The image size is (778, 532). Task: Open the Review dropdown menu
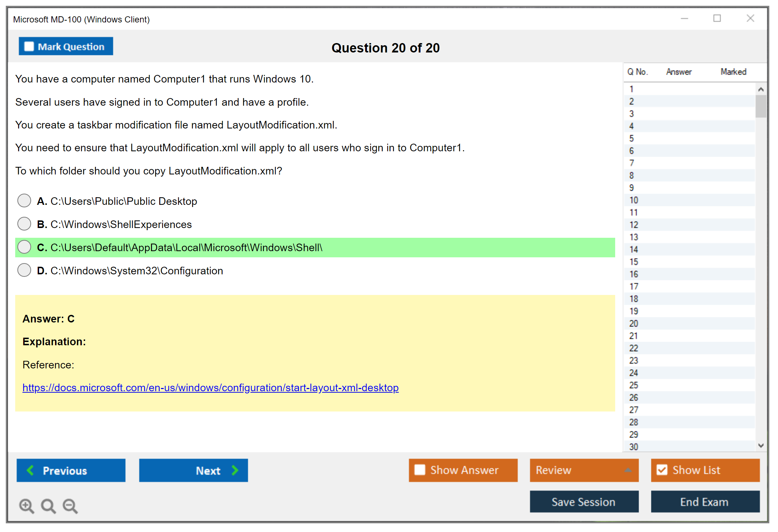(628, 470)
